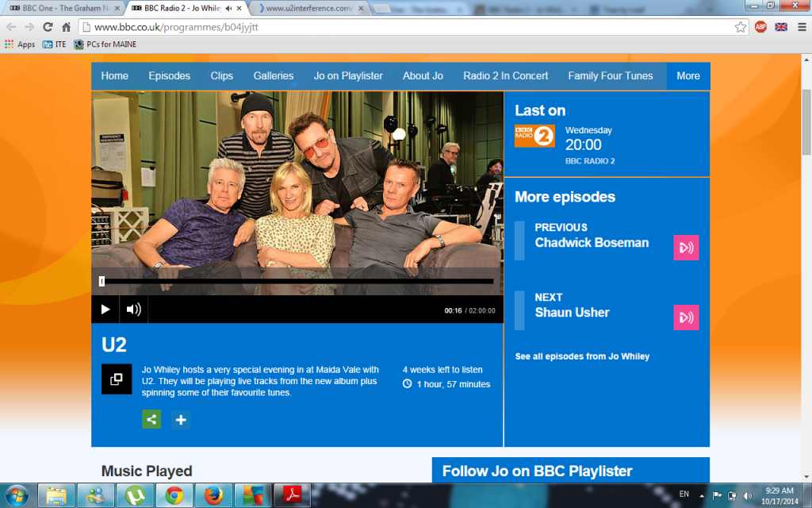Open the Windows Start menu
The image size is (812, 508).
point(17,495)
